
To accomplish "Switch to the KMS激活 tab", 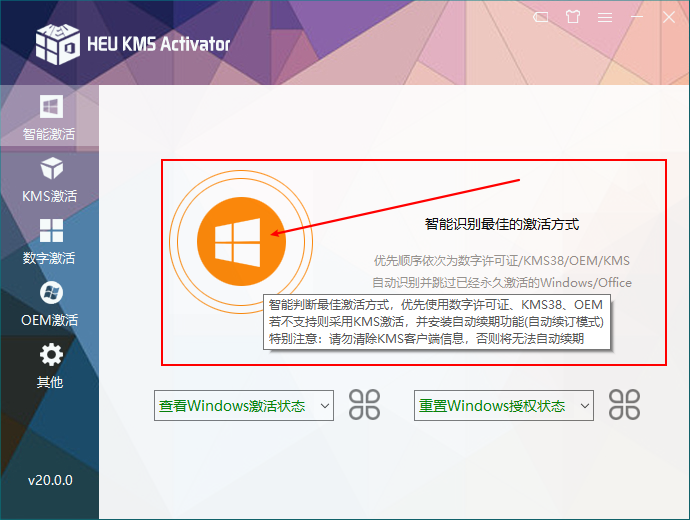I will pos(49,180).
